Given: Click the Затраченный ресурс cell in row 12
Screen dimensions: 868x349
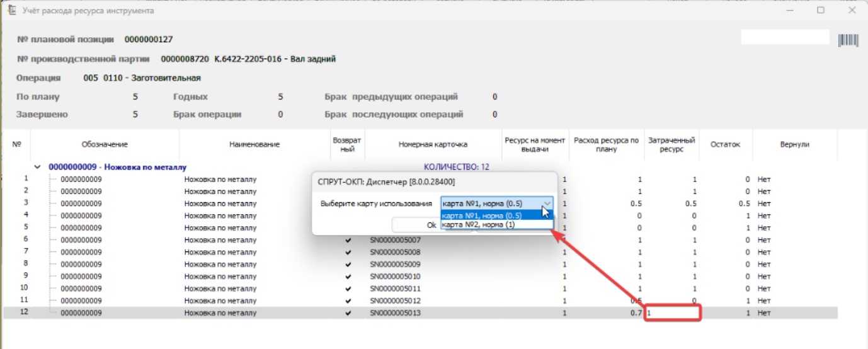Looking at the screenshot, I should [673, 313].
